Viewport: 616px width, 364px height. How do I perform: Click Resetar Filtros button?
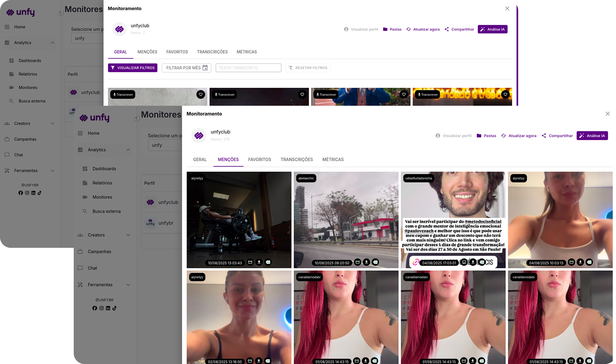tap(308, 68)
